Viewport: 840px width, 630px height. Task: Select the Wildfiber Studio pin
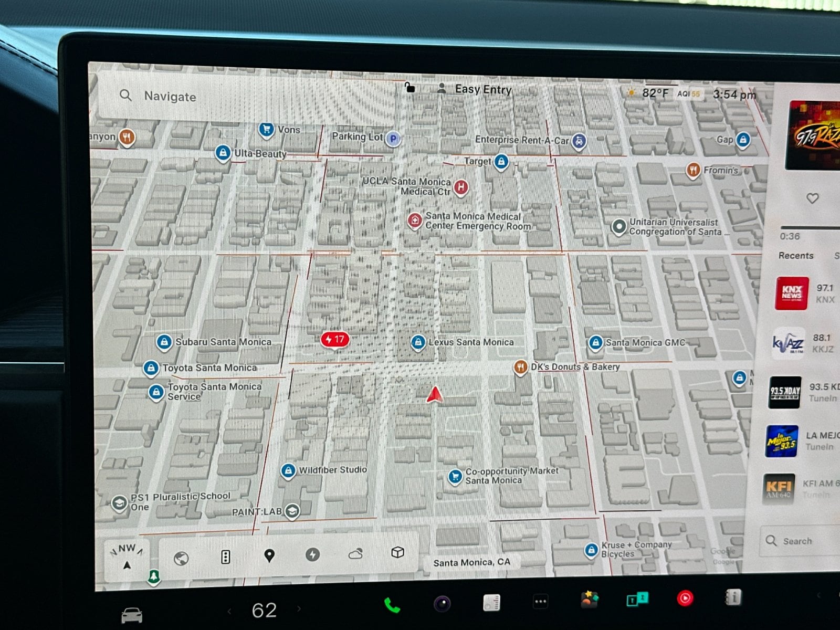point(288,470)
